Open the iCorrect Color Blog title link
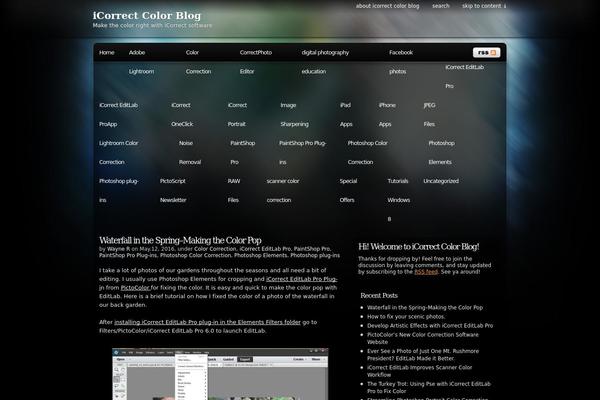The height and width of the screenshot is (400, 600). point(147,16)
